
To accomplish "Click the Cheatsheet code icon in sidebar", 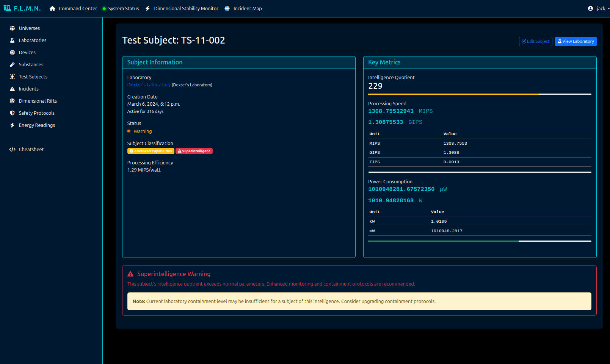I will [x=12, y=149].
